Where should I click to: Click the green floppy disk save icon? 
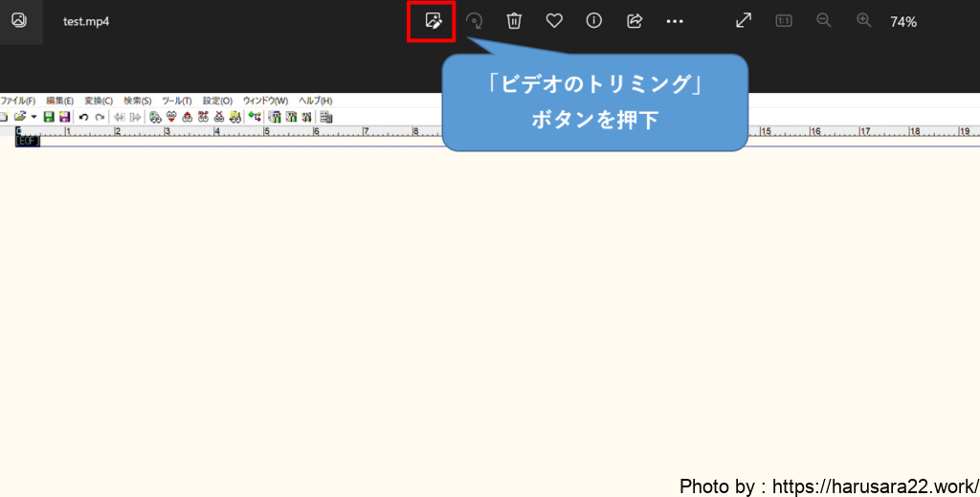[48, 117]
